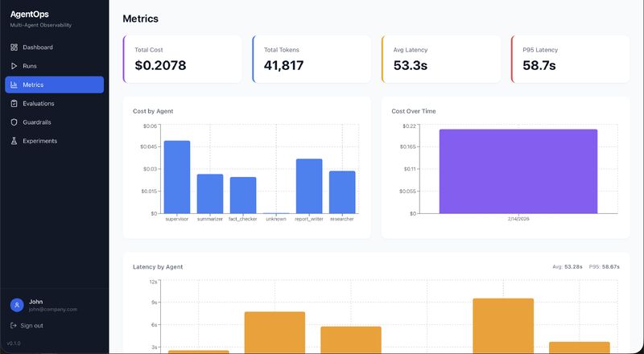Image resolution: width=644 pixels, height=354 pixels.
Task: Click the tallest orange latency bar
Action: tap(503, 326)
